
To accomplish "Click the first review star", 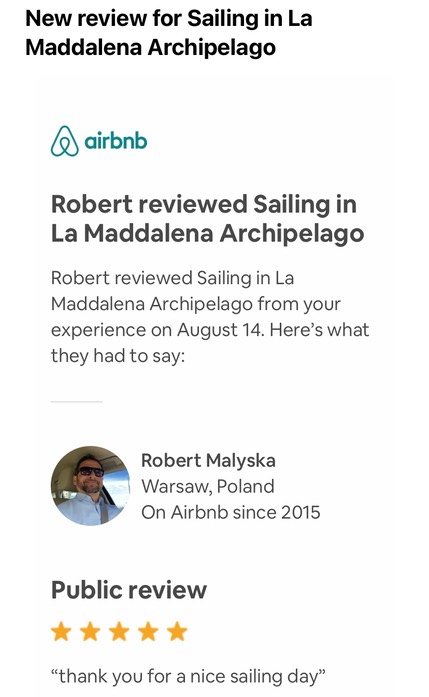I will pos(61,631).
